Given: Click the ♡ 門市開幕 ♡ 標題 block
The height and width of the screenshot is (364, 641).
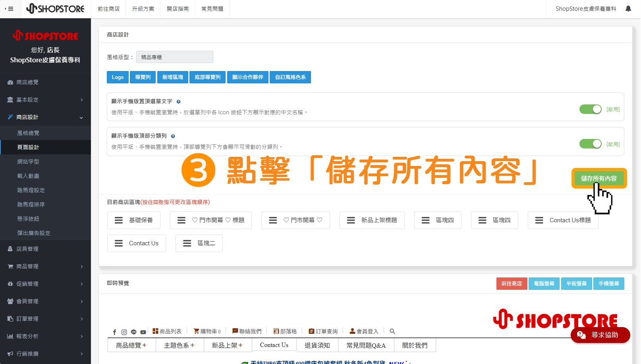Looking at the screenshot, I should pyautogui.click(x=211, y=220).
